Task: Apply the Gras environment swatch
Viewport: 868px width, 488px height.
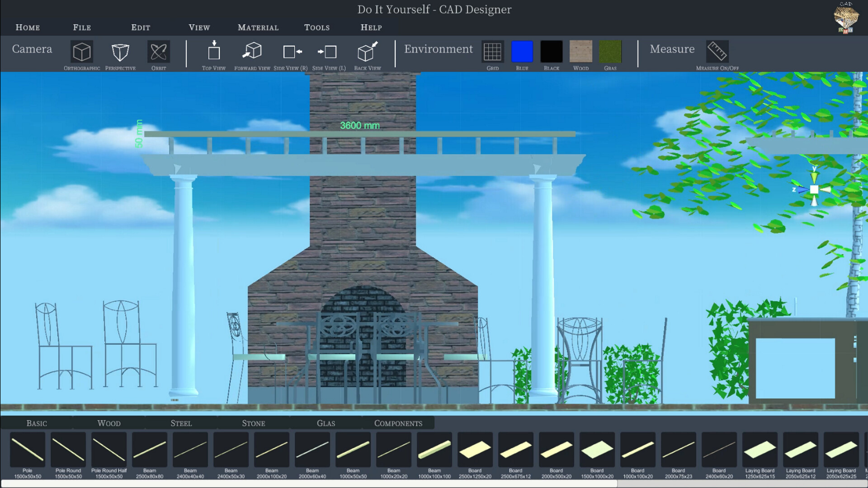Action: coord(610,52)
